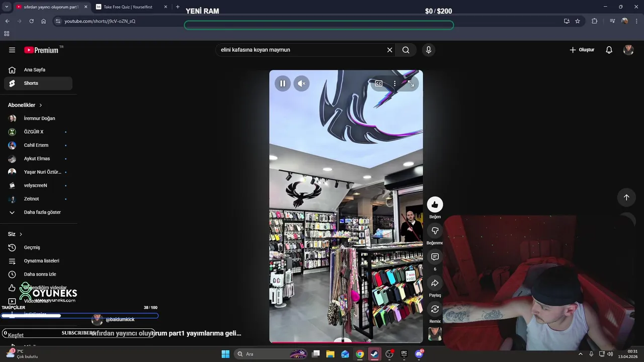Open the Short's comments panel
644x362 pixels.
pos(435,257)
